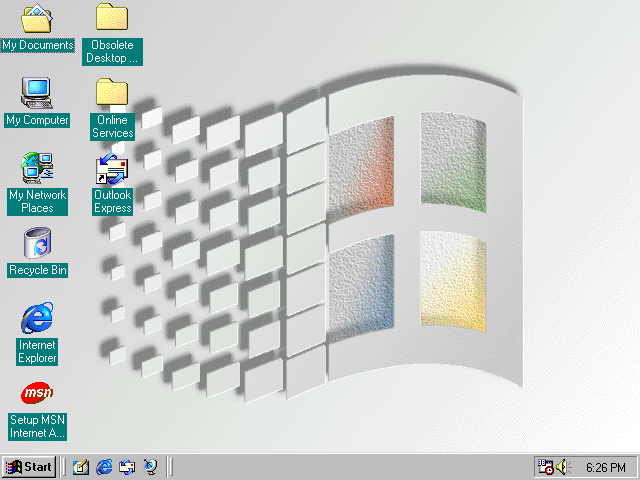Open the volume control speaker icon

(563, 467)
